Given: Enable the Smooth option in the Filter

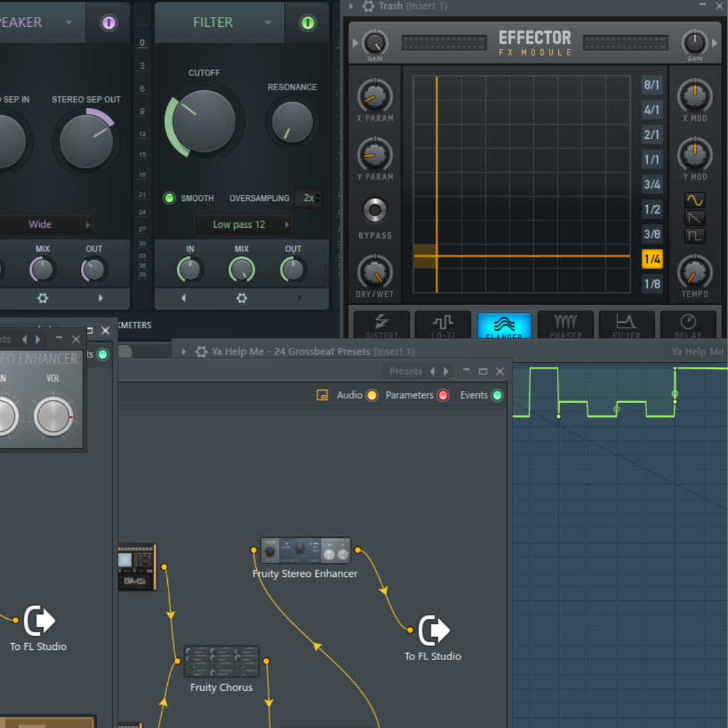Looking at the screenshot, I should coord(169,198).
